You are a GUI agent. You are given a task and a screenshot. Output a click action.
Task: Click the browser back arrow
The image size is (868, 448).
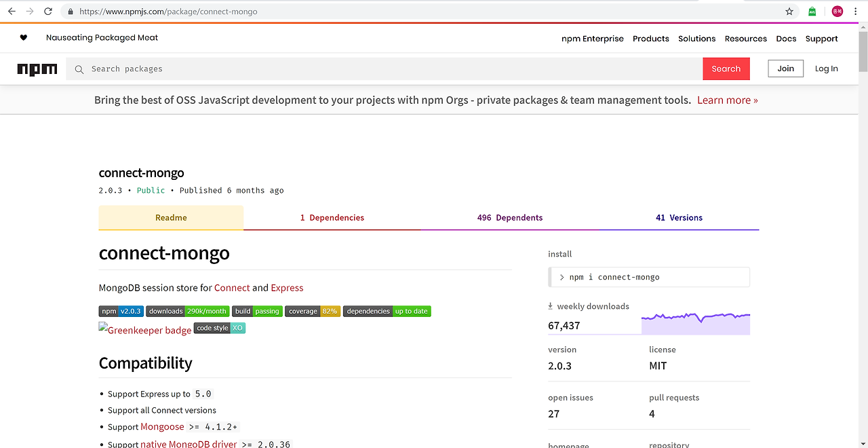[x=12, y=12]
